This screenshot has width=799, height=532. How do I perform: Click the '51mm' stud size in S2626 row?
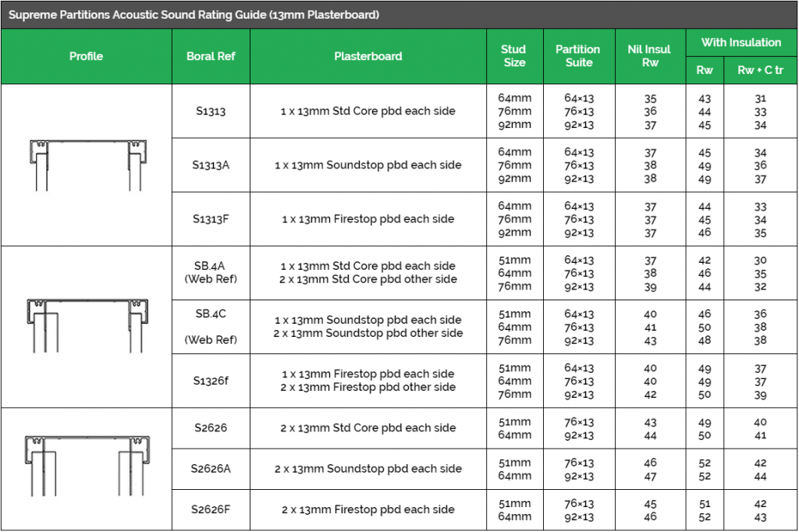[x=515, y=422]
